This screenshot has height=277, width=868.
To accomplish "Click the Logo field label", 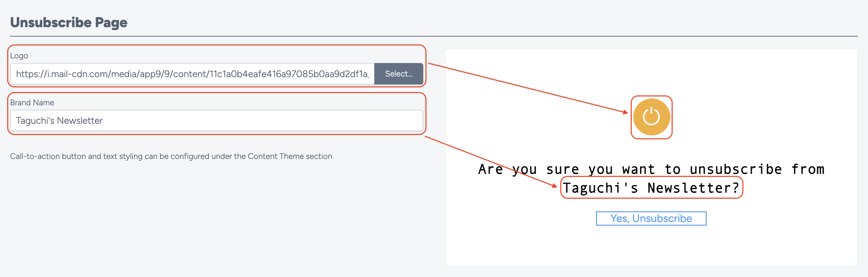I will [19, 56].
